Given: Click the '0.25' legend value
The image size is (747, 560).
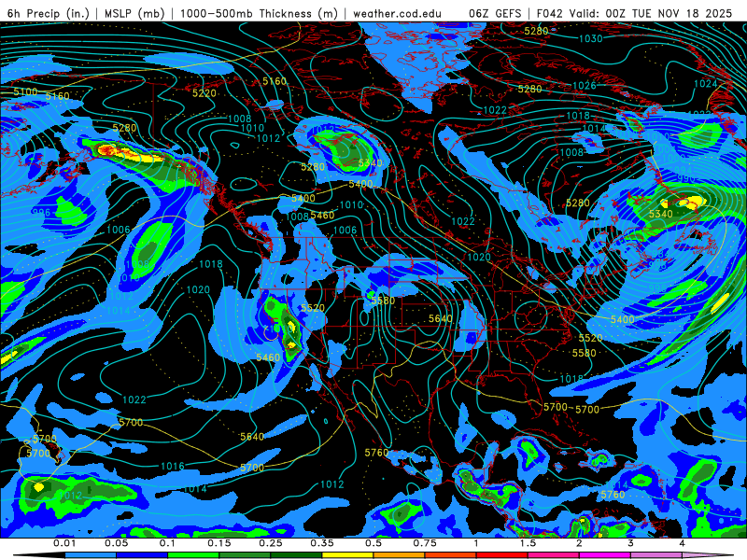Looking at the screenshot, I should (x=271, y=543).
